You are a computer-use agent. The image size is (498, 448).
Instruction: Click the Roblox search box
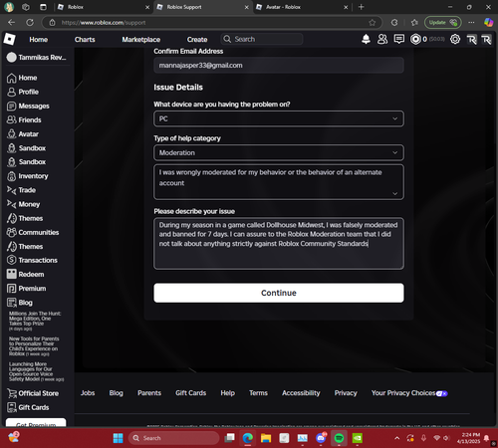tap(262, 39)
